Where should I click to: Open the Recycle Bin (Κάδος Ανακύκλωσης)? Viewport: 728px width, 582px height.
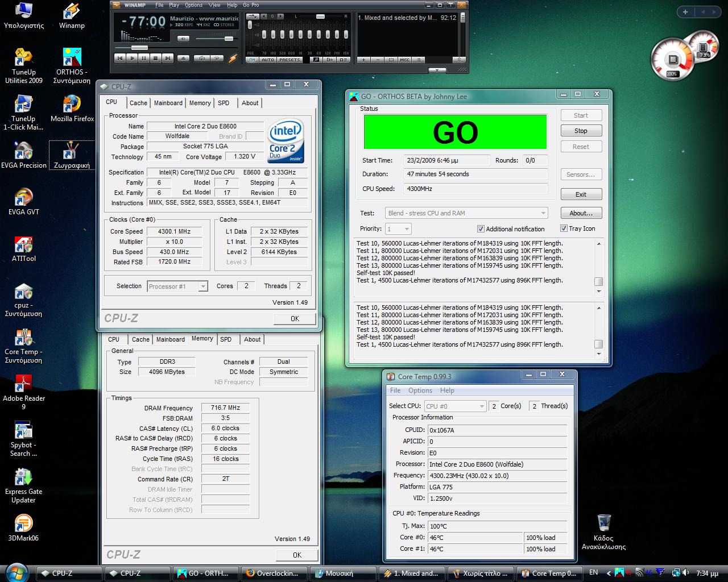(x=603, y=532)
